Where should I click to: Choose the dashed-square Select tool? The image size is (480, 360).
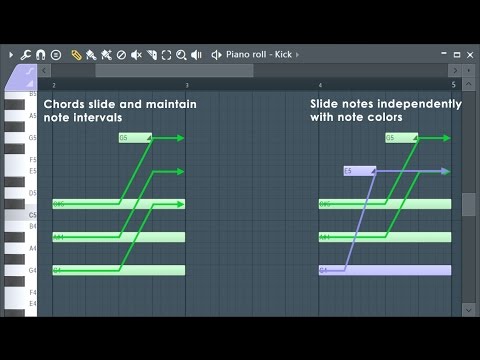click(166, 55)
